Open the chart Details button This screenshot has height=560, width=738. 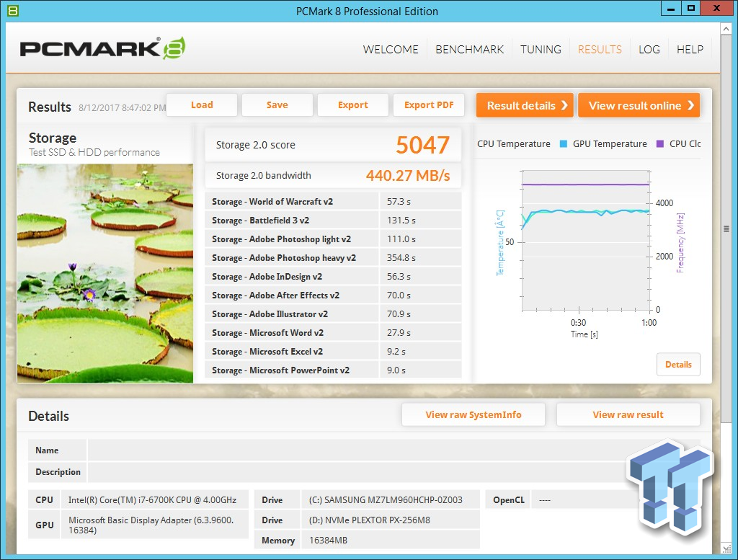(x=678, y=365)
